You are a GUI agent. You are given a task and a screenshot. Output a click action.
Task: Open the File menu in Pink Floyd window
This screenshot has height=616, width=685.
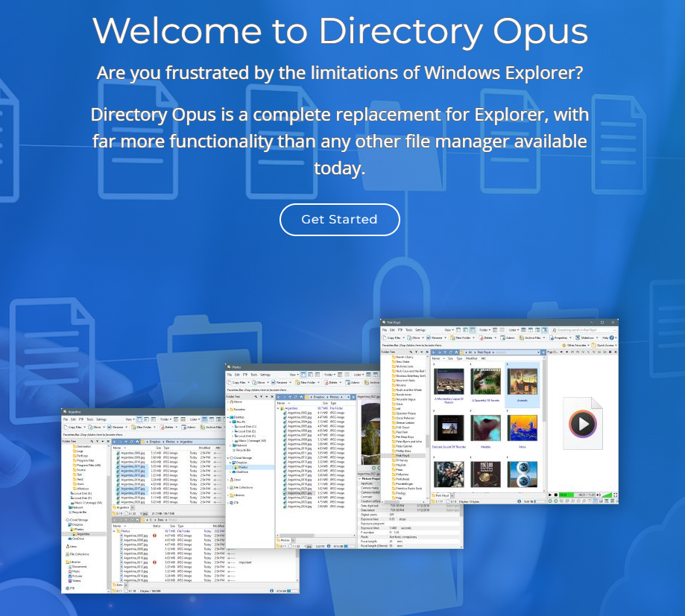tap(385, 330)
